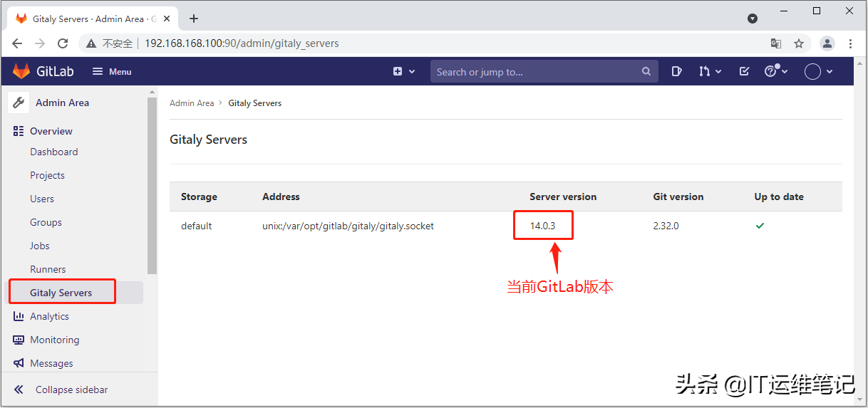868x408 pixels.
Task: Click the not secure warning icon
Action: [x=91, y=43]
